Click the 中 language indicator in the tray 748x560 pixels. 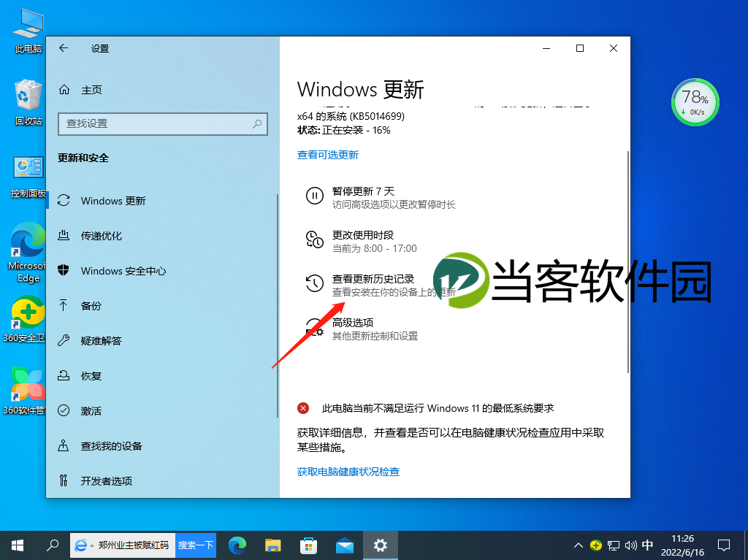click(x=647, y=545)
